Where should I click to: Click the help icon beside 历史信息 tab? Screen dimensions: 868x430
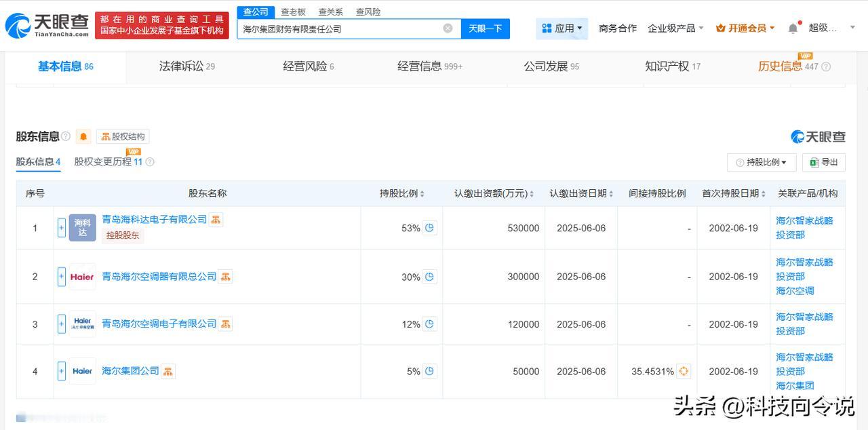click(826, 66)
